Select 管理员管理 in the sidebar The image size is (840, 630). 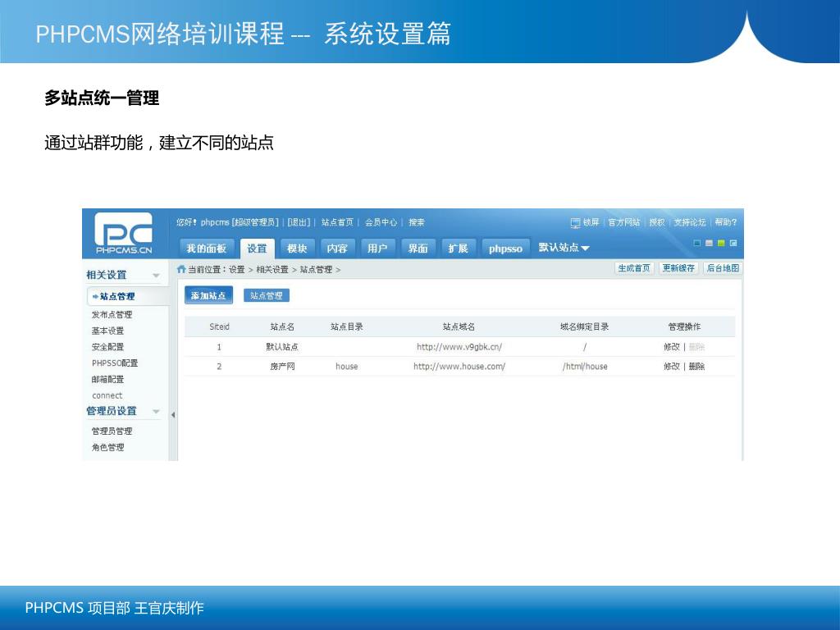[x=112, y=431]
